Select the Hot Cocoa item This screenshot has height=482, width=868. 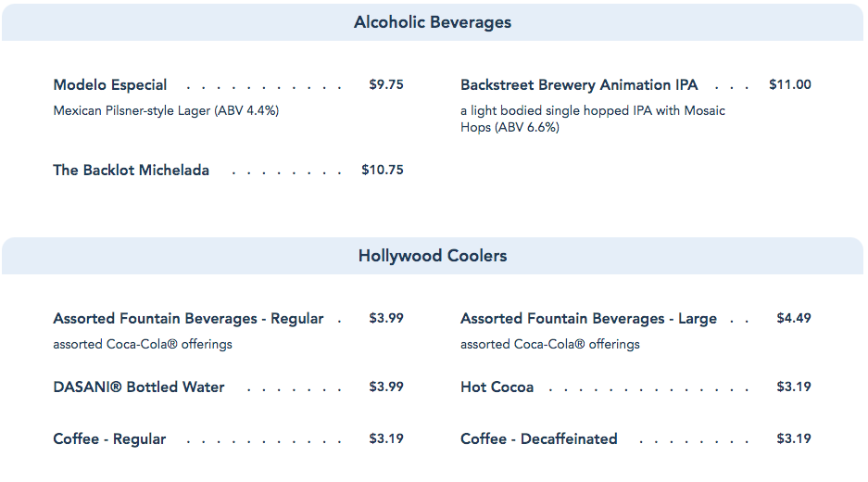click(x=497, y=387)
